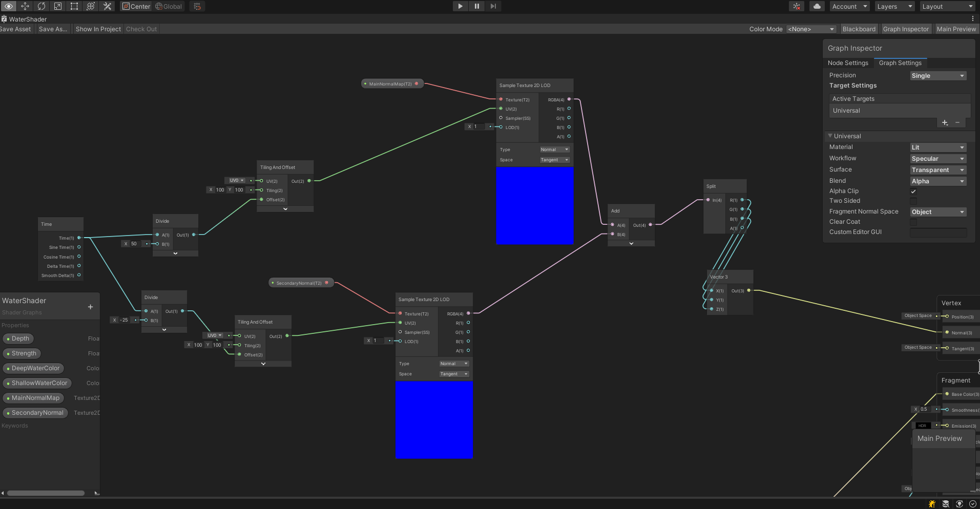980x509 pixels.
Task: Enable the Clear Coat checkbox
Action: pyautogui.click(x=913, y=222)
